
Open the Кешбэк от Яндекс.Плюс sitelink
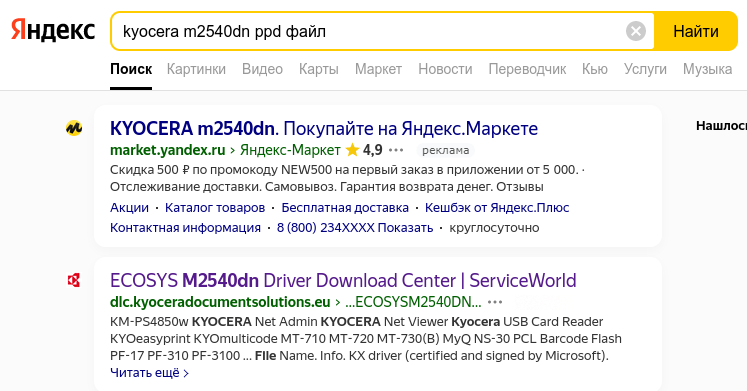pyautogui.click(x=497, y=208)
